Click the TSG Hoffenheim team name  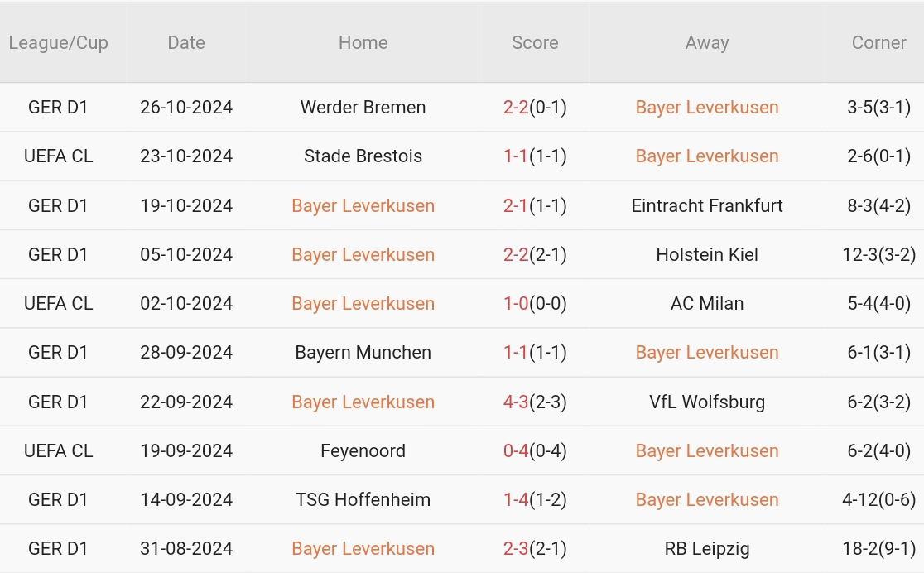coord(363,500)
